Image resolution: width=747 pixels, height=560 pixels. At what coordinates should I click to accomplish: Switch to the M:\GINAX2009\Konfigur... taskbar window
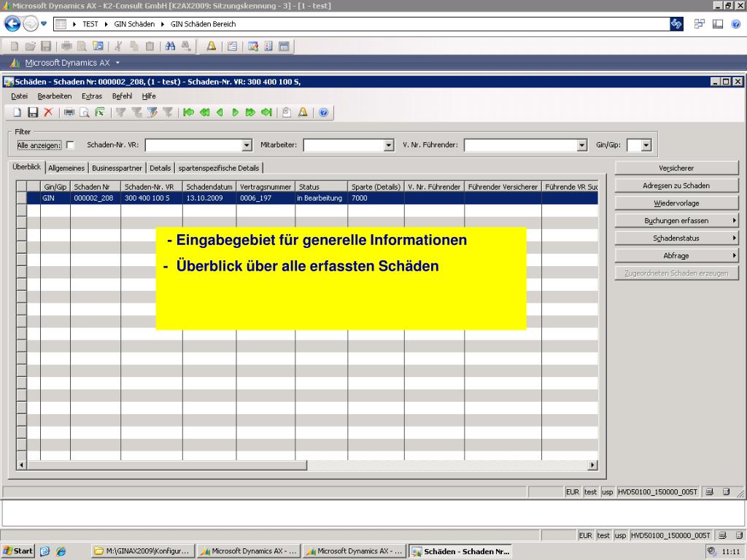tap(142, 551)
